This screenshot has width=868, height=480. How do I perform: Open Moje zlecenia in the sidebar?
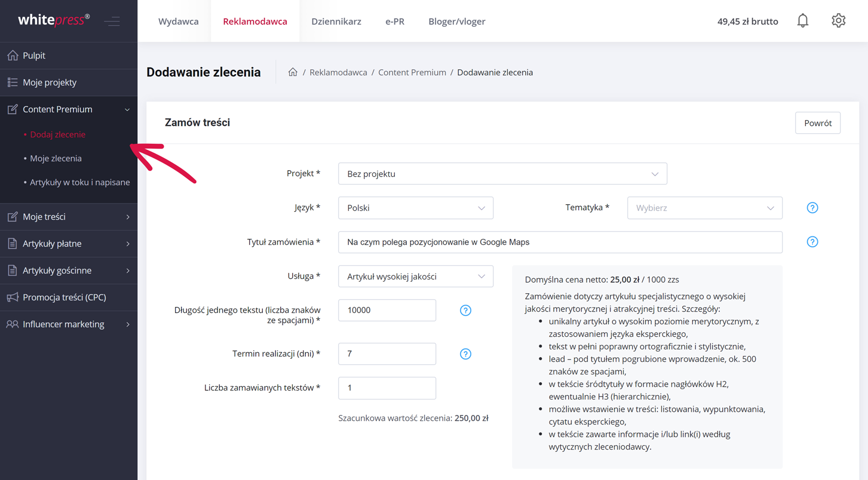click(56, 158)
